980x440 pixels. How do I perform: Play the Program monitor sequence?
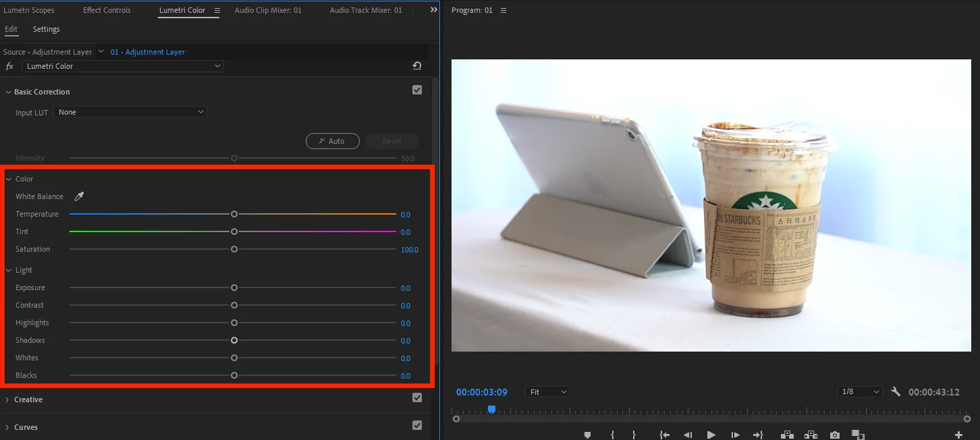click(x=711, y=435)
